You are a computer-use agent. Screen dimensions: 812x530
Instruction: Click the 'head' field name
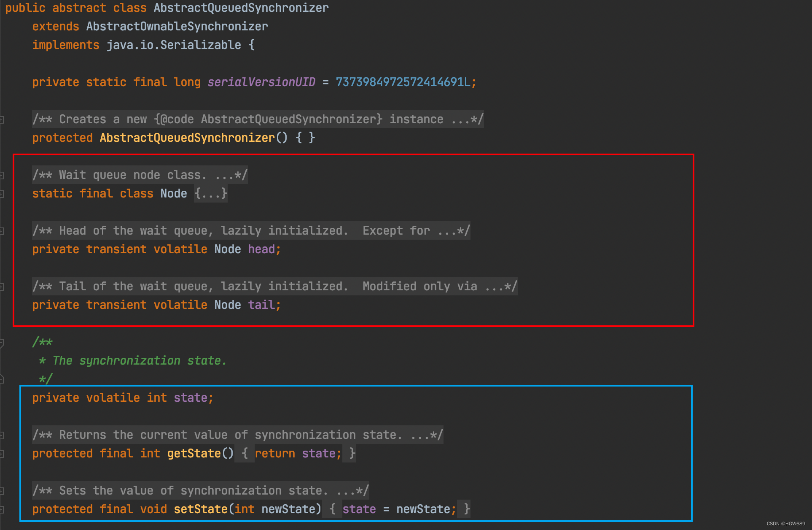click(x=261, y=249)
